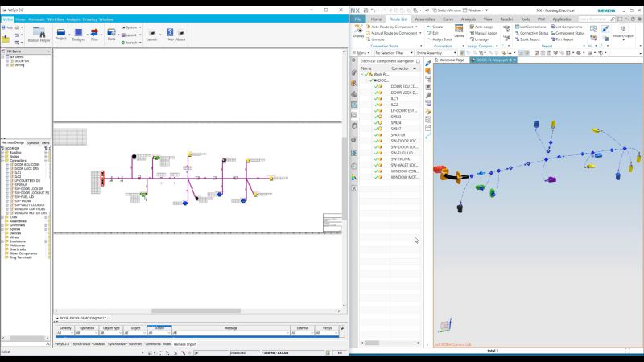Click the Connector column header in NX navigator
Viewport: 644px width, 362px height.
tap(399, 68)
